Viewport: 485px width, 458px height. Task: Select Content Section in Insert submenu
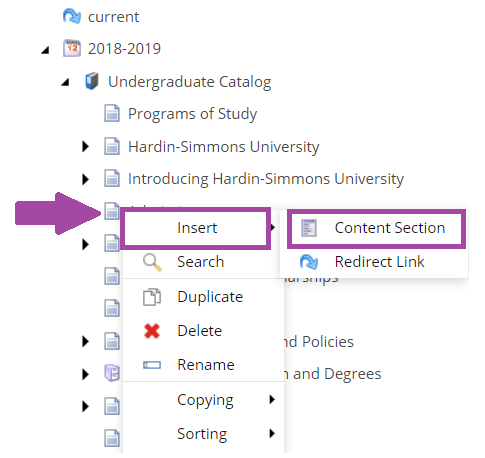point(376,228)
